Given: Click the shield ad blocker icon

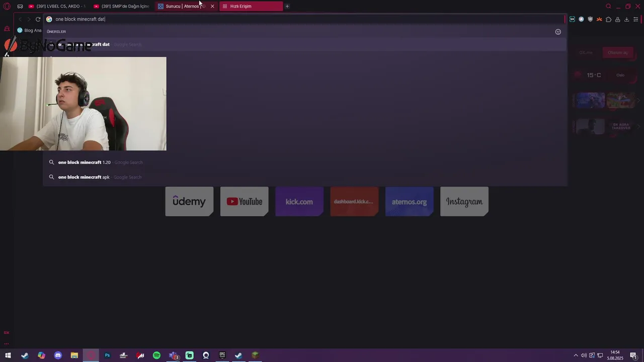Looking at the screenshot, I should tap(590, 19).
